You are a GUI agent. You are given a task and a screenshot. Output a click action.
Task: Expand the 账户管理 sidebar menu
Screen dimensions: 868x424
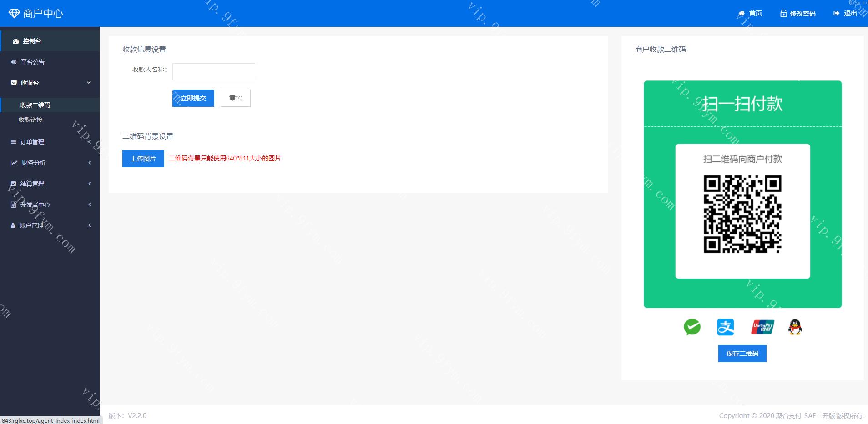coord(90,225)
